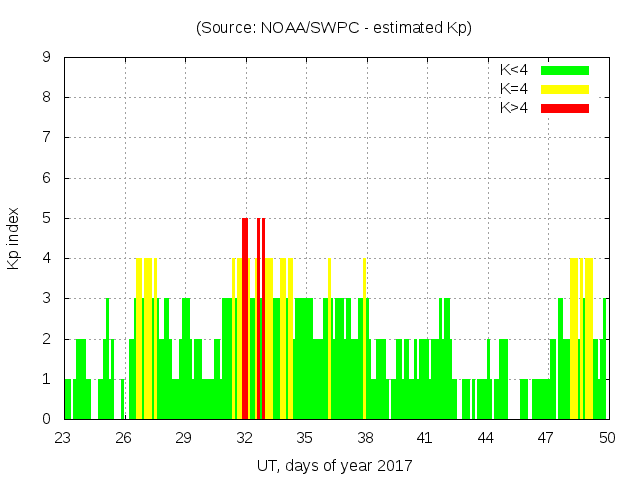
Task: Click the NOAA/SWPC source title text
Action: coord(334,28)
